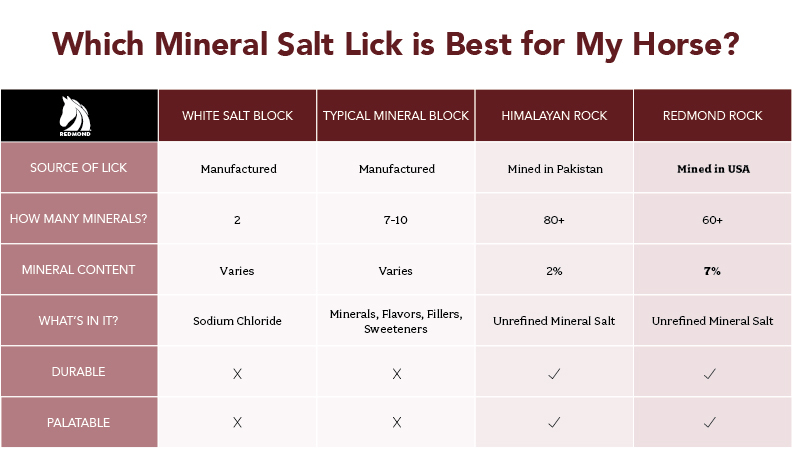Select the Redmond Rock column header
Viewport: 792px width, 449px height.
[713, 115]
